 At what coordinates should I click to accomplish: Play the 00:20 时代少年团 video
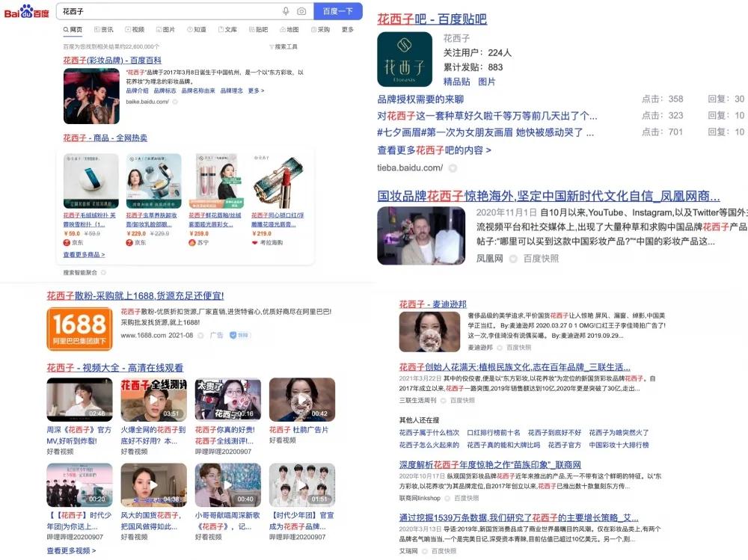tap(80, 484)
